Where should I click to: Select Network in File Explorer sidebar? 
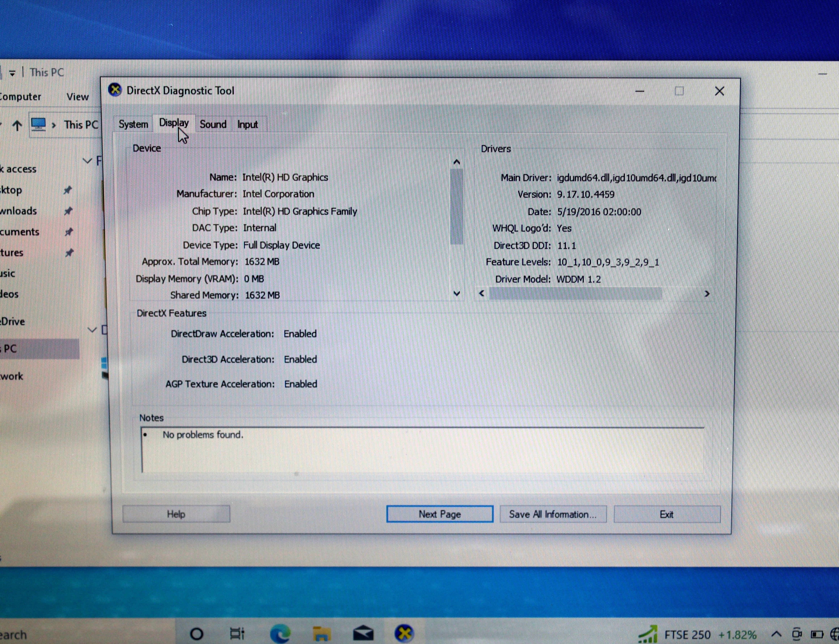11,376
